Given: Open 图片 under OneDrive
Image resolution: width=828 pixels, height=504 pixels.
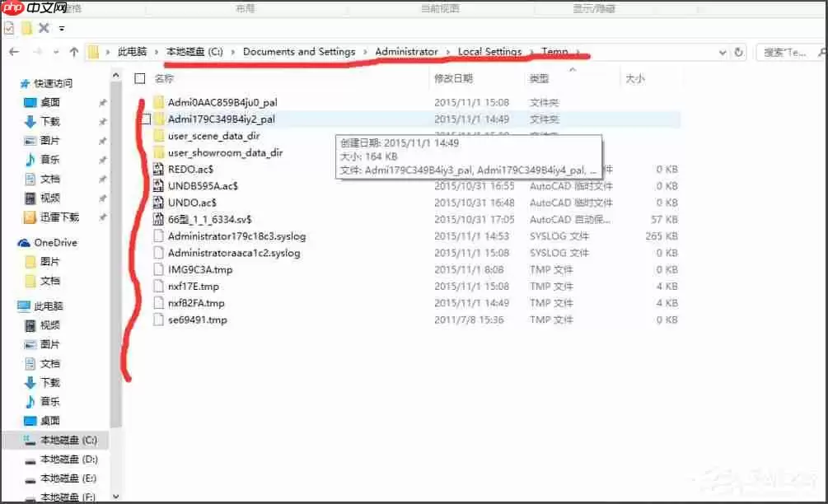Looking at the screenshot, I should (50, 262).
